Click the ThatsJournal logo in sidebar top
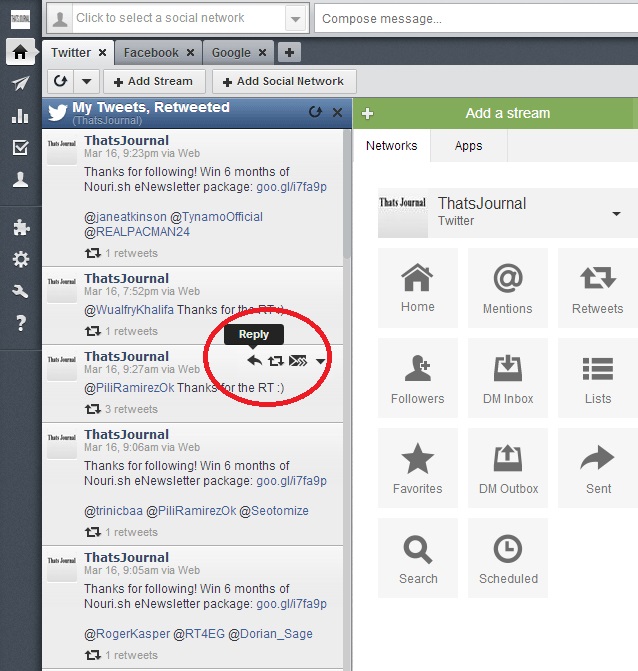This screenshot has width=638, height=671. pos(20,19)
